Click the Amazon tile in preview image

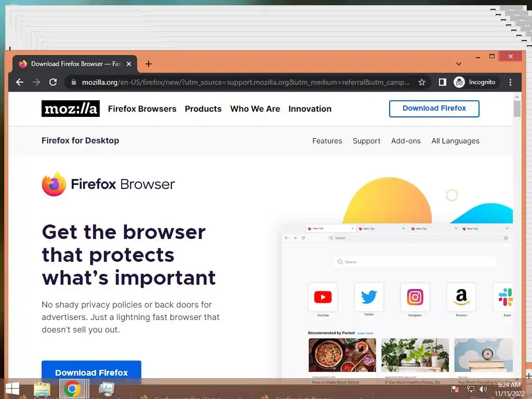pyautogui.click(x=461, y=297)
